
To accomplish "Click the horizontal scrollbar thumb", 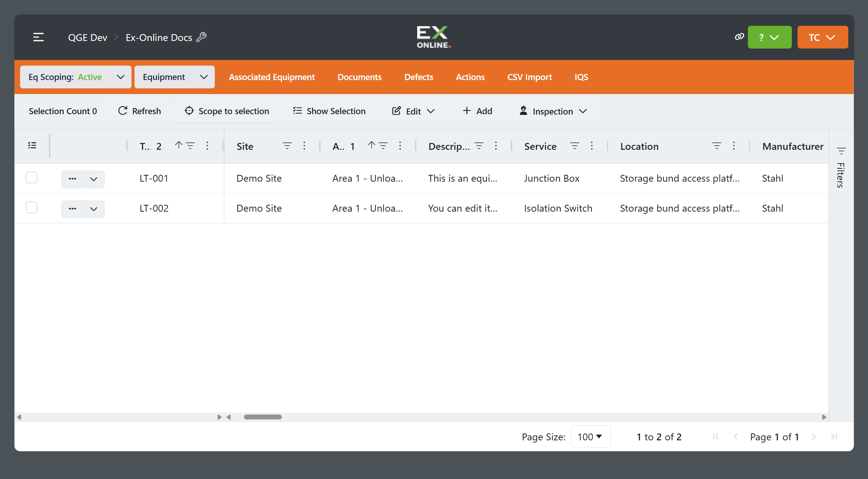I will [263, 417].
